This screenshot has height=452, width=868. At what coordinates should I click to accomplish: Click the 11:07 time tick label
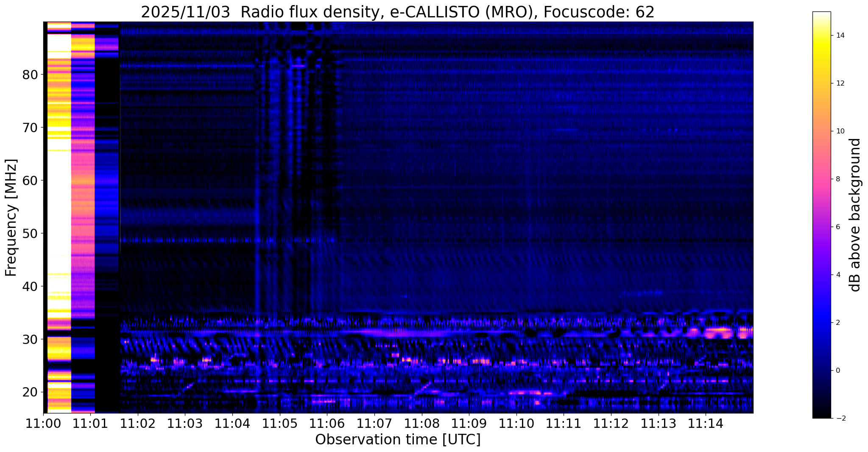pyautogui.click(x=374, y=424)
